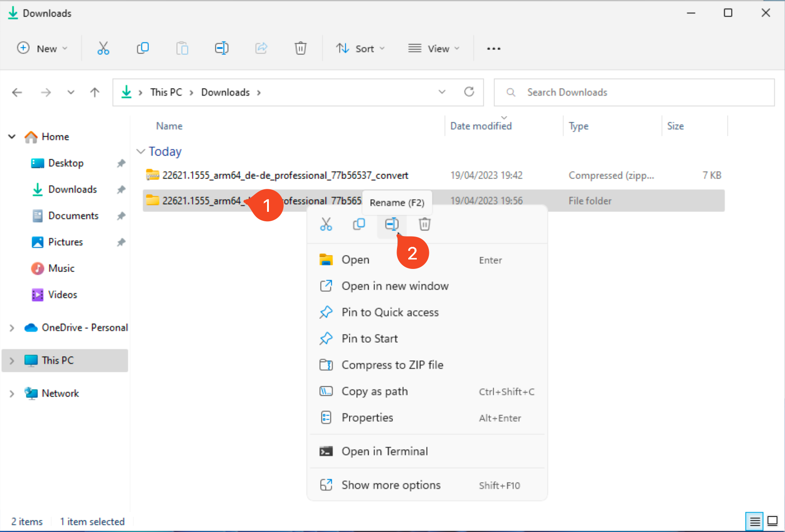
Task: Click the Cut scissors icon in the context menu
Action: pyautogui.click(x=326, y=224)
